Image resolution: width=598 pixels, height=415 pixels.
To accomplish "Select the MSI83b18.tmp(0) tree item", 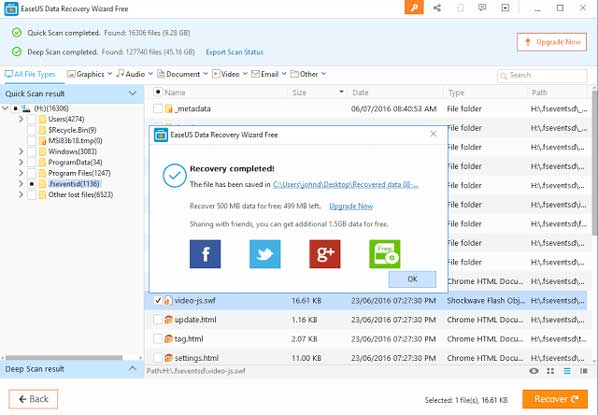I will pos(75,141).
